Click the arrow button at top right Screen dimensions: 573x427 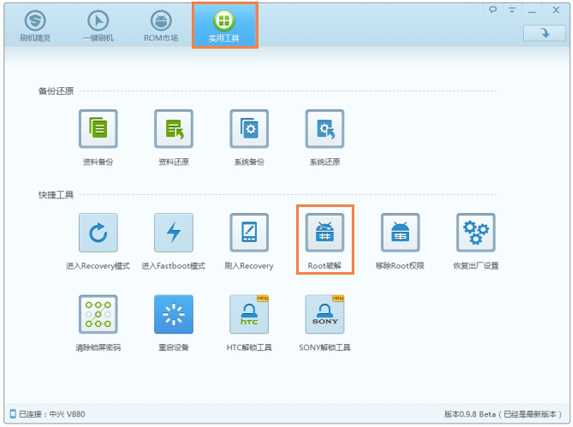544,33
